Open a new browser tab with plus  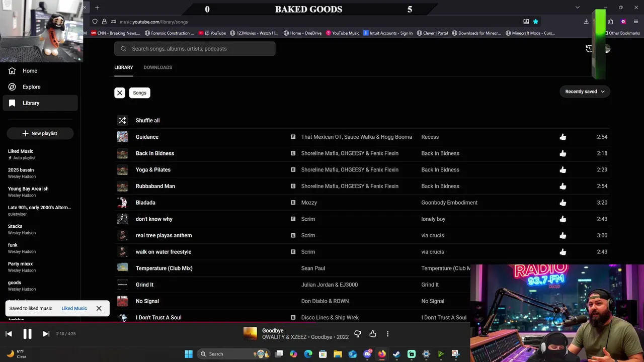(97, 8)
